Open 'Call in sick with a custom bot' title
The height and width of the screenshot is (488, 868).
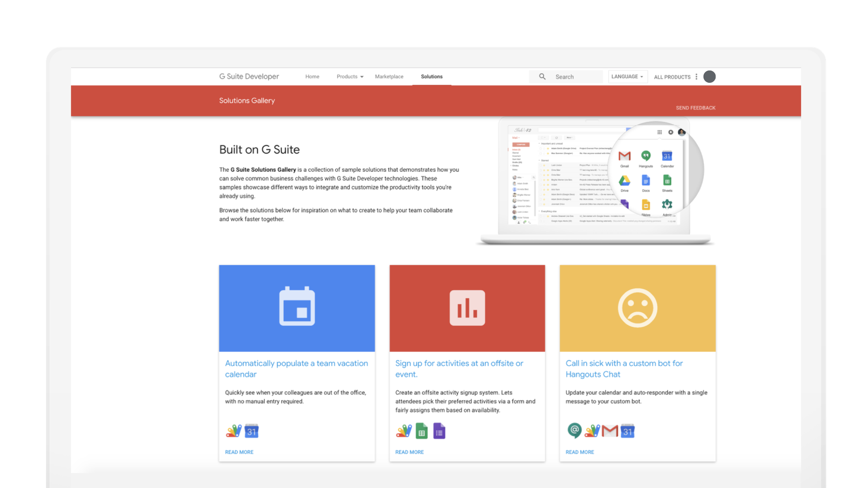coord(624,368)
